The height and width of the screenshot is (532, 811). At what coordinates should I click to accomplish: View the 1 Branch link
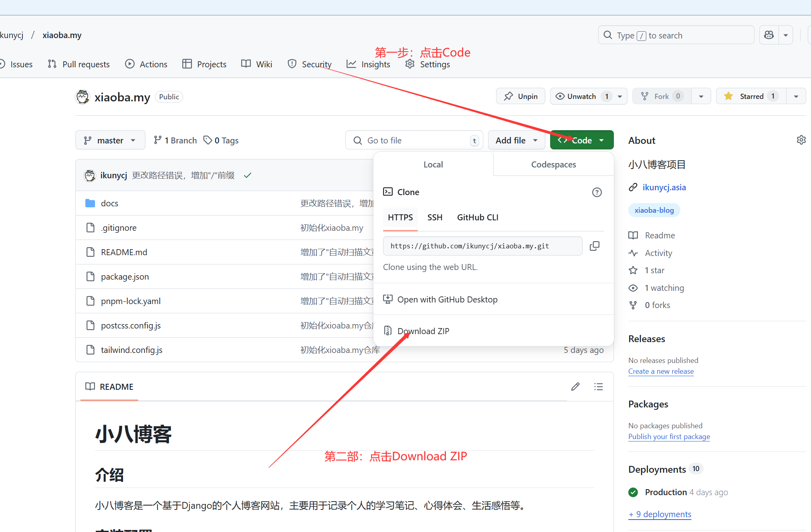[176, 140]
